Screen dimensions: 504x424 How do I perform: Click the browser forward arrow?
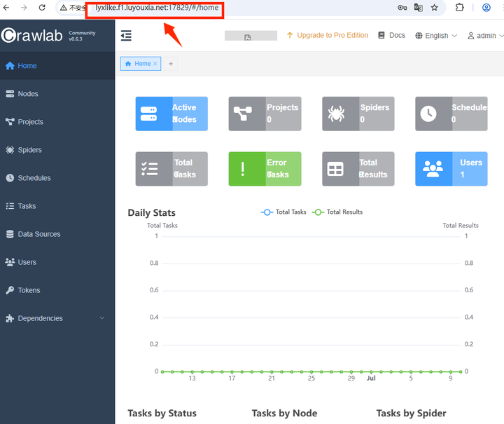[x=24, y=8]
